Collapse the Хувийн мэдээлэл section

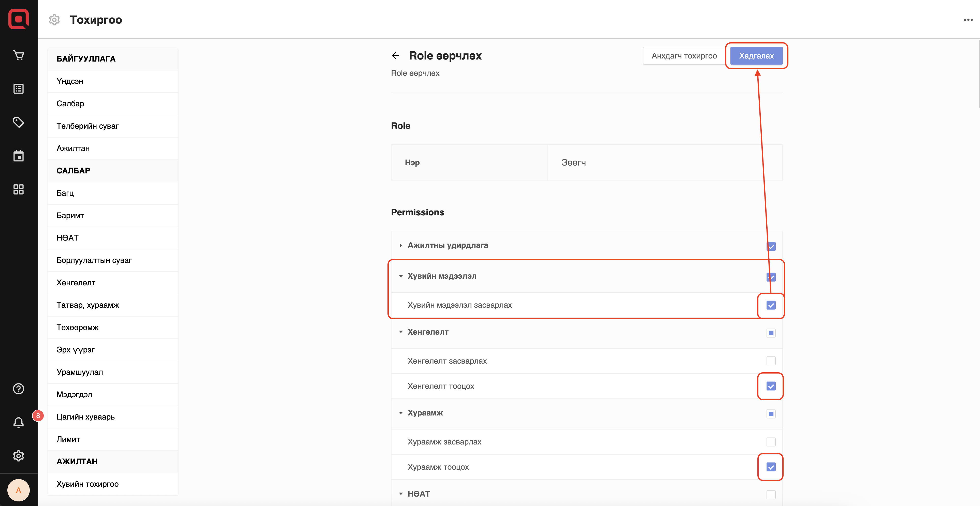click(x=401, y=276)
